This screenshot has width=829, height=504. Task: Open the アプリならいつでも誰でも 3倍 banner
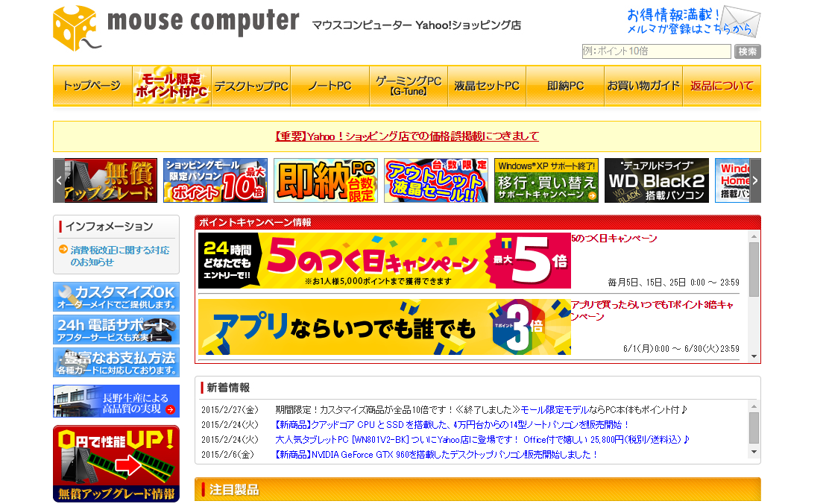pos(385,327)
